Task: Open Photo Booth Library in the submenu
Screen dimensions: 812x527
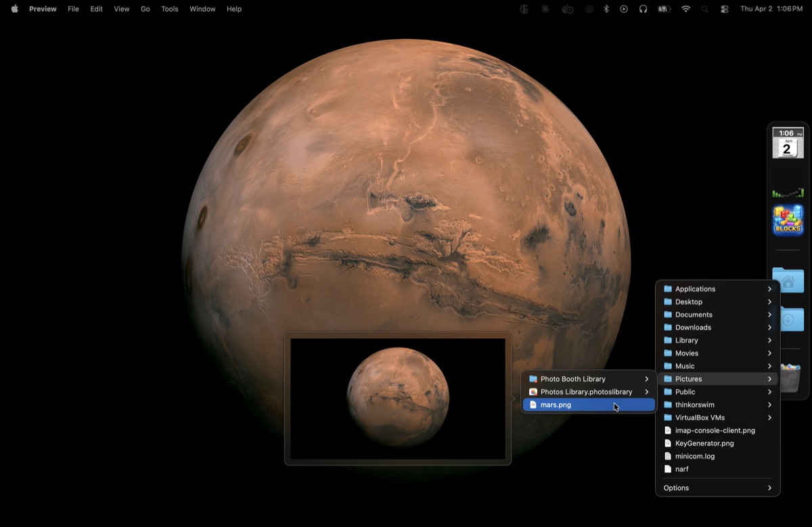Action: pyautogui.click(x=589, y=379)
